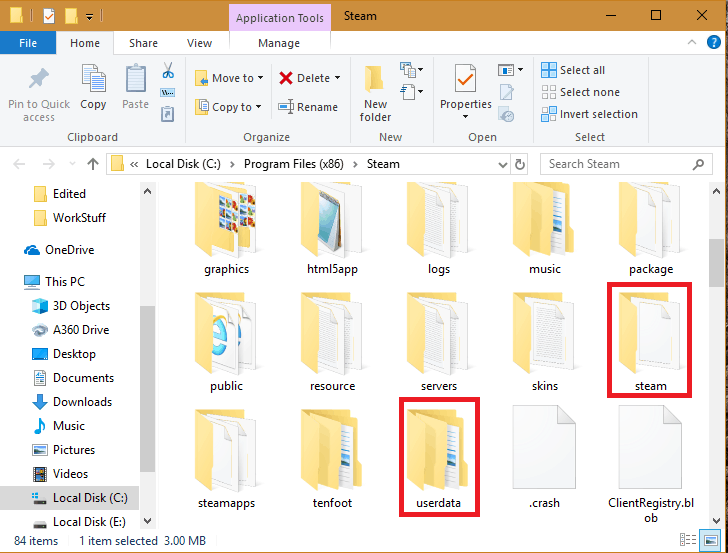The width and height of the screenshot is (728, 553).
Task: Click quick access toolbar properties checkmark icon
Action: pyautogui.click(x=49, y=16)
